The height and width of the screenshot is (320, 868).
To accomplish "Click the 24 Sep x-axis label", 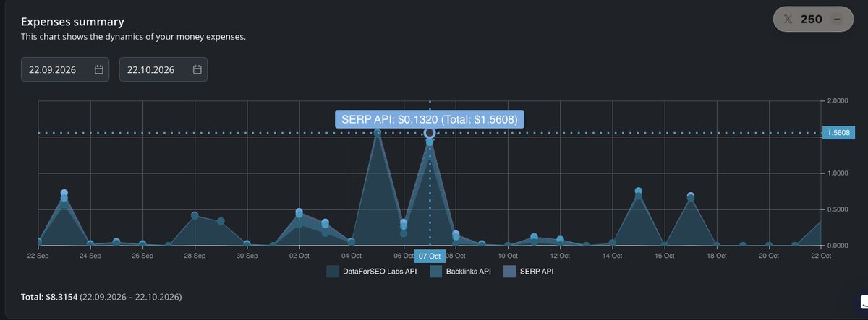I will point(90,256).
